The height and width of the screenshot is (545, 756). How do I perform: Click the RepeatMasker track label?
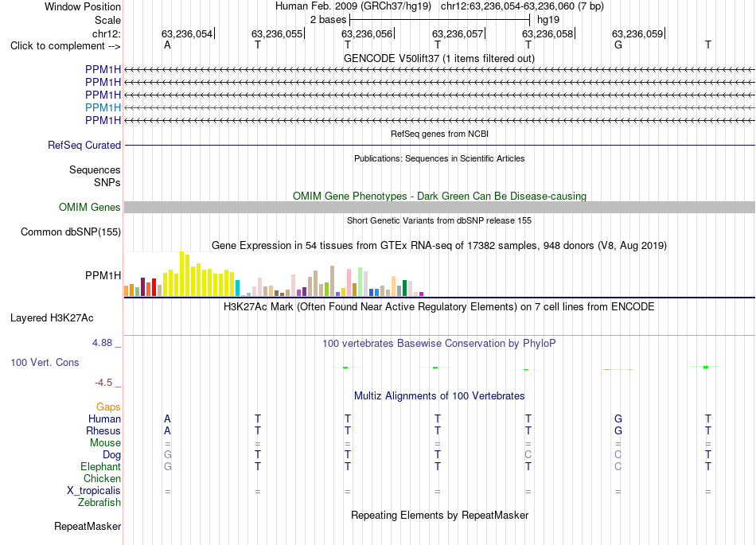[x=88, y=526]
